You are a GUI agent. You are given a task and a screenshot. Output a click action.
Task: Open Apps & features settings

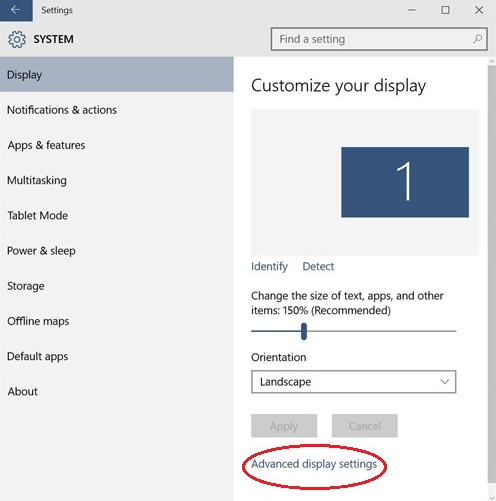click(x=117, y=145)
